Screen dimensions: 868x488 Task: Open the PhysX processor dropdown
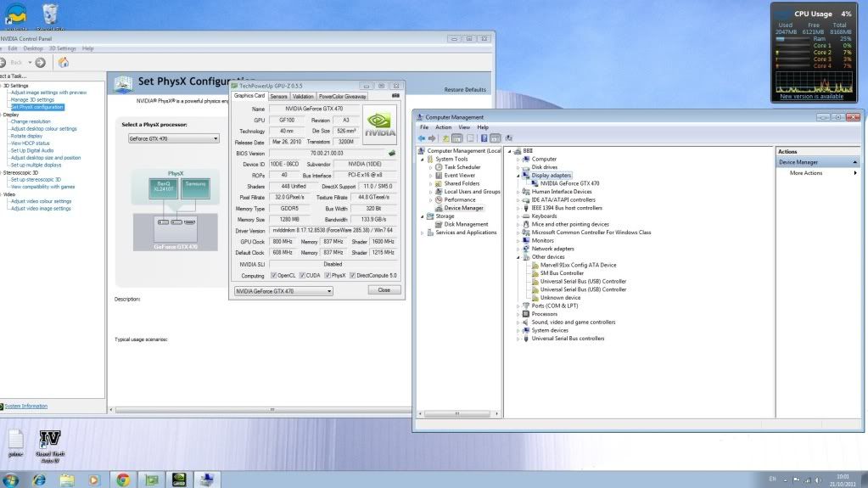tap(173, 138)
